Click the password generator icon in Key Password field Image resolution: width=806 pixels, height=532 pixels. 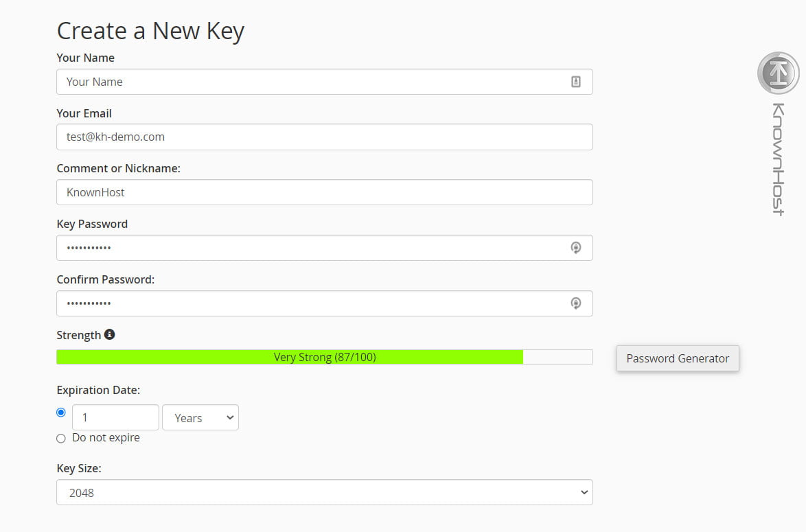[x=576, y=247]
